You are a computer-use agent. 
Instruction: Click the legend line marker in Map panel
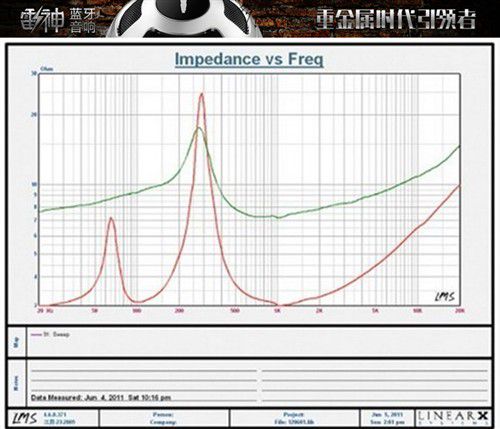36,334
